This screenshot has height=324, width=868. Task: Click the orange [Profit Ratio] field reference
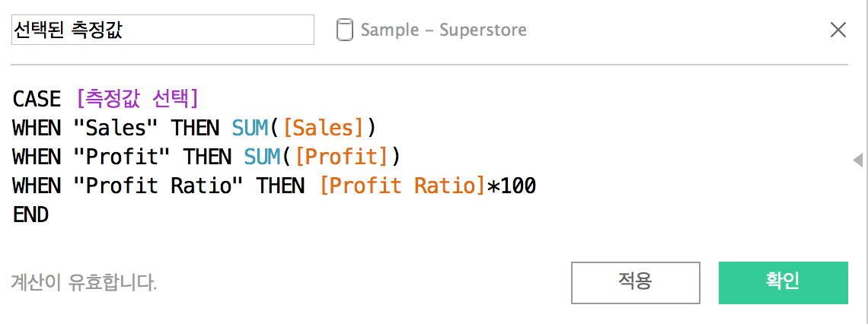[403, 186]
